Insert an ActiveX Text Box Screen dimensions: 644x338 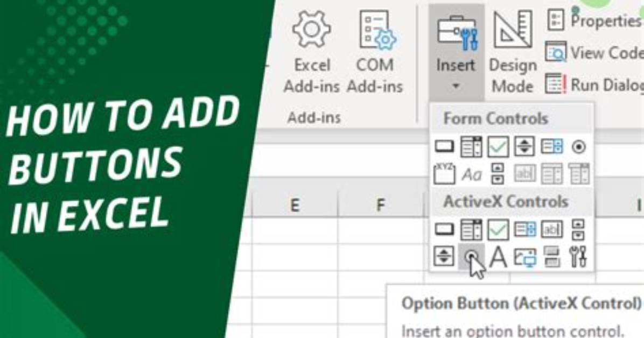(x=551, y=229)
